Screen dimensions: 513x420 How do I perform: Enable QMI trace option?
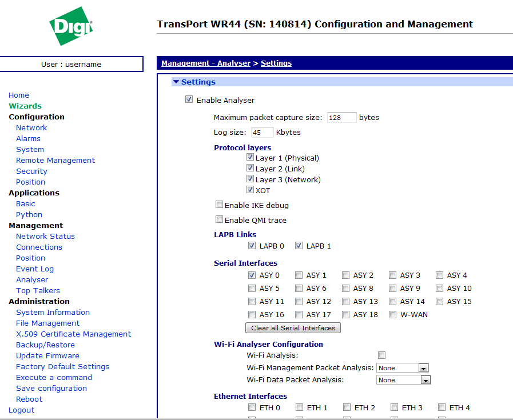(219, 219)
